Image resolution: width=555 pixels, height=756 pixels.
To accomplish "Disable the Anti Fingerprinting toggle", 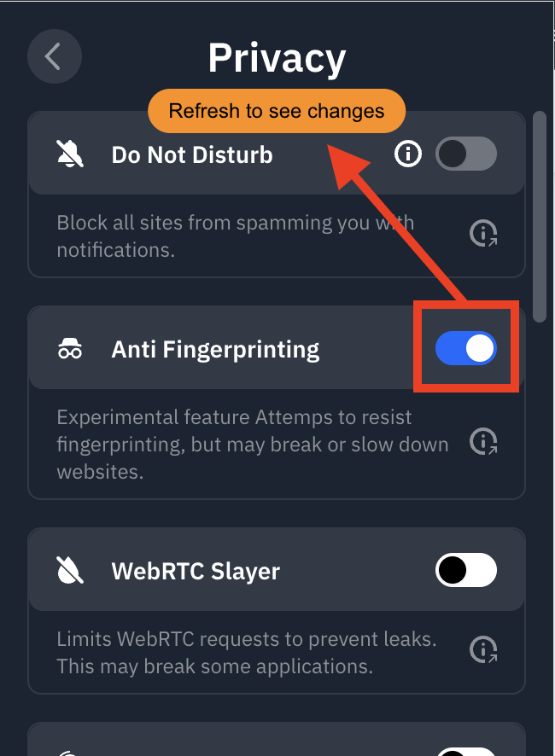I will point(465,348).
